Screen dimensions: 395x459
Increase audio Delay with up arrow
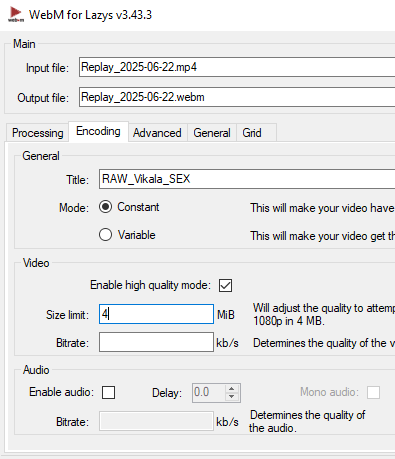232,389
